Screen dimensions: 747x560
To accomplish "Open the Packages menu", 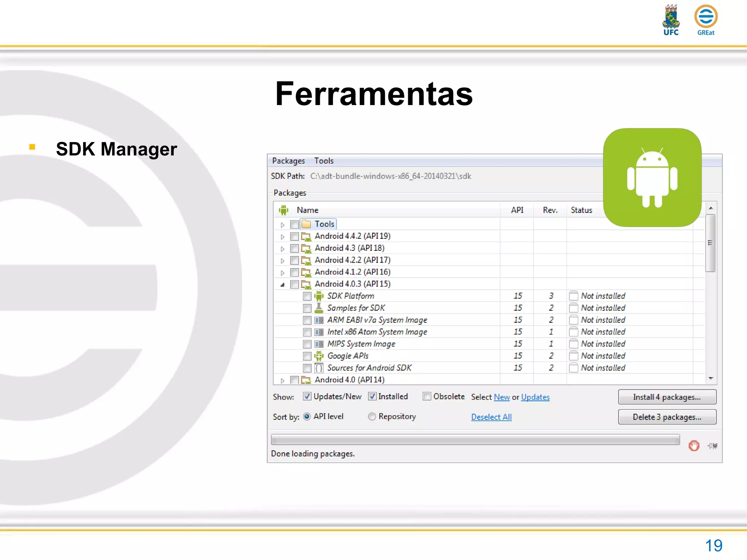I will [289, 161].
